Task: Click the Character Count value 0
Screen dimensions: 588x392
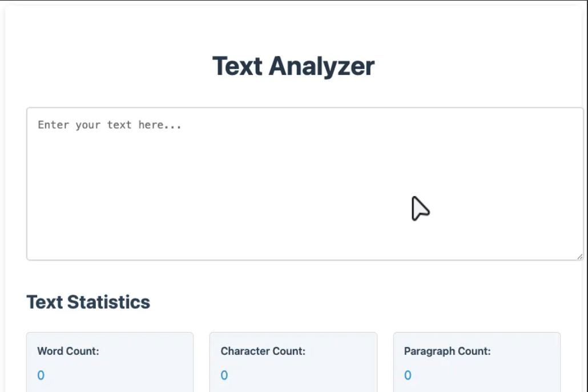Action: tap(224, 375)
